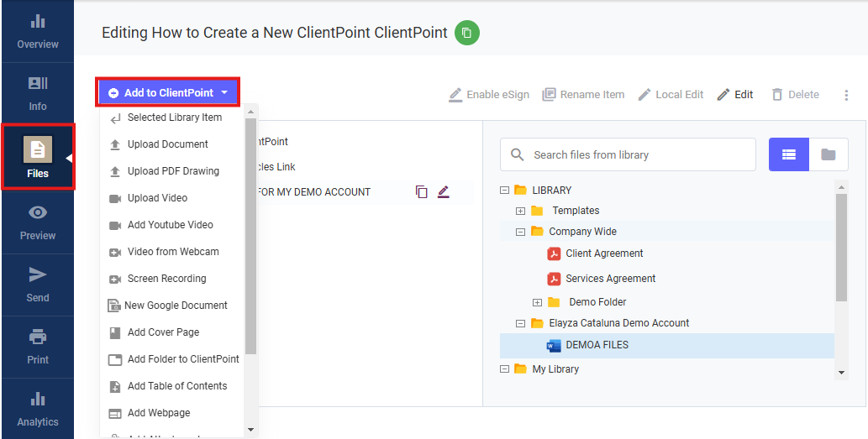Click library tree scrollbar up arrow
This screenshot has height=439, width=868.
(841, 186)
